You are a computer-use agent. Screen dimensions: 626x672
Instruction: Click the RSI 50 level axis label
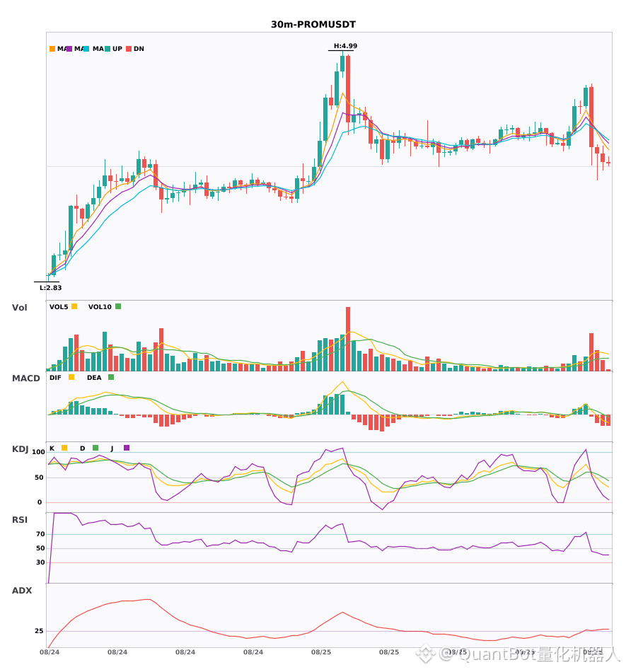[40, 548]
